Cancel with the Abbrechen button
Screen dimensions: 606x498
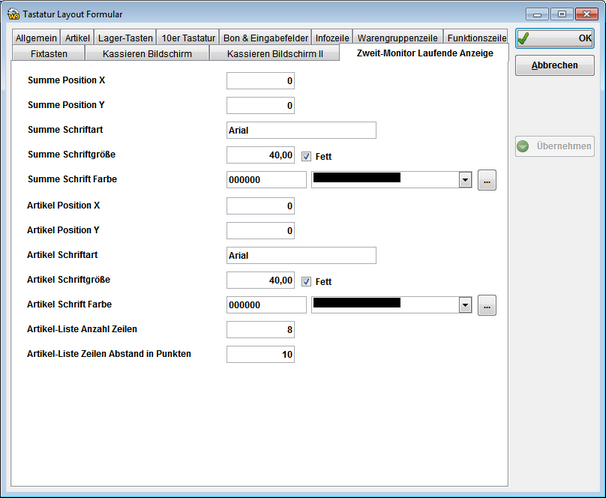tap(555, 65)
